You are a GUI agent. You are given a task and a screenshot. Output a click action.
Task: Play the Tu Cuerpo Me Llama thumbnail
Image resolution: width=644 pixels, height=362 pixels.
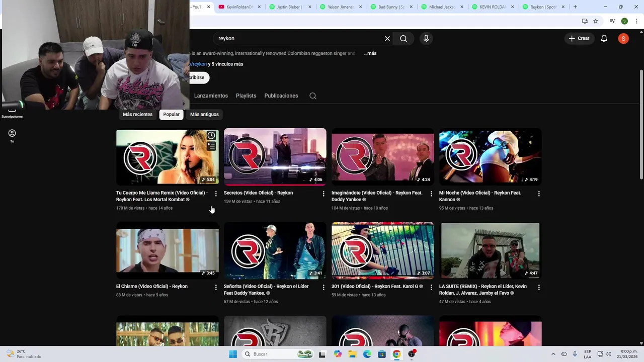tap(168, 157)
